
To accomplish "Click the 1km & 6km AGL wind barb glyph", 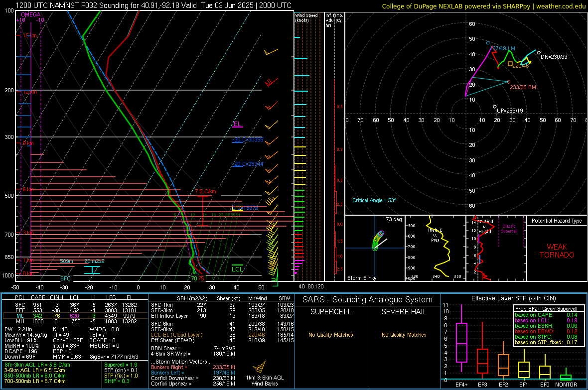I will coord(260,367).
